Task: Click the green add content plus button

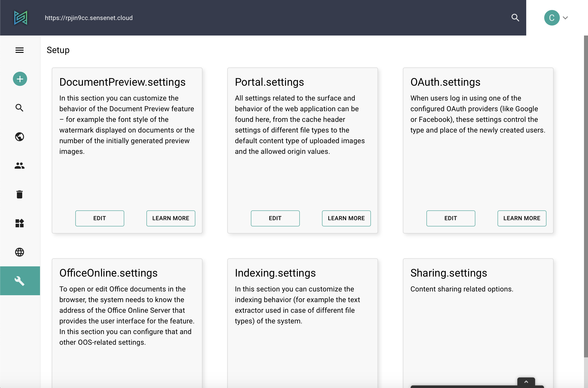Action: 20,79
